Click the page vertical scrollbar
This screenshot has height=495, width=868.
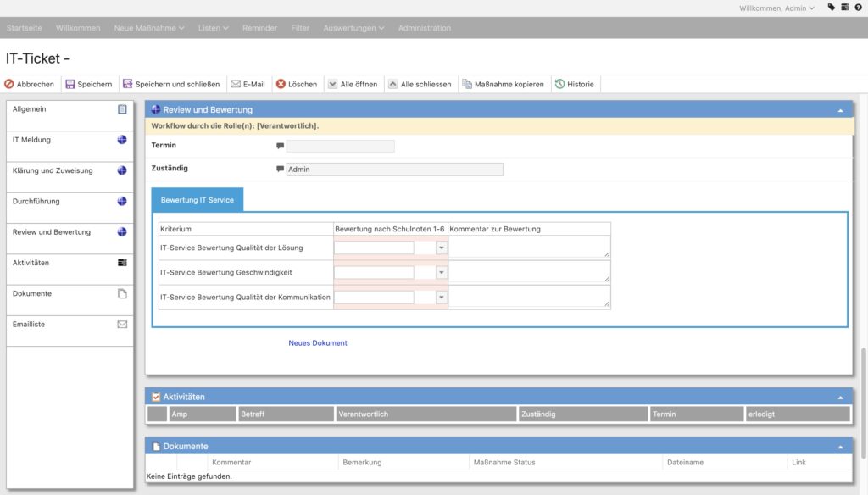pos(864,403)
